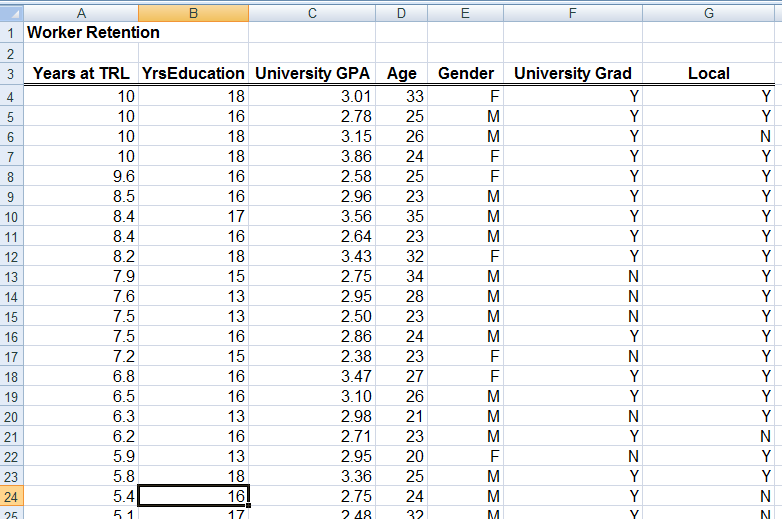The width and height of the screenshot is (782, 519).
Task: Select the Age cell 34
Action: (401, 276)
